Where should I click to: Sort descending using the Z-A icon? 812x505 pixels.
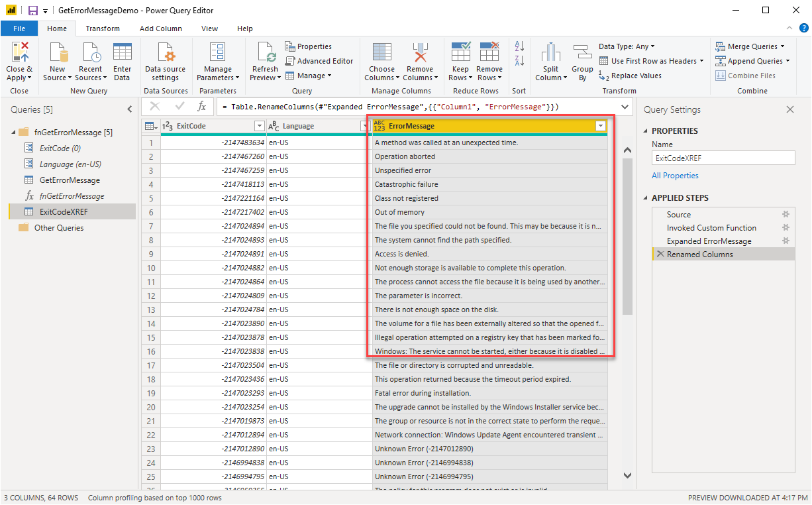(x=519, y=61)
